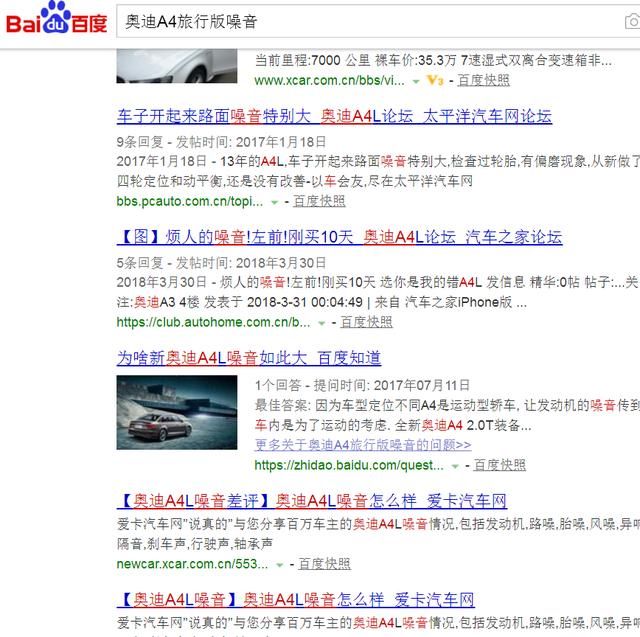The image size is (640, 637).
Task: Open 百度快照 for zhidao.baidu.com result
Action: pyautogui.click(x=500, y=465)
